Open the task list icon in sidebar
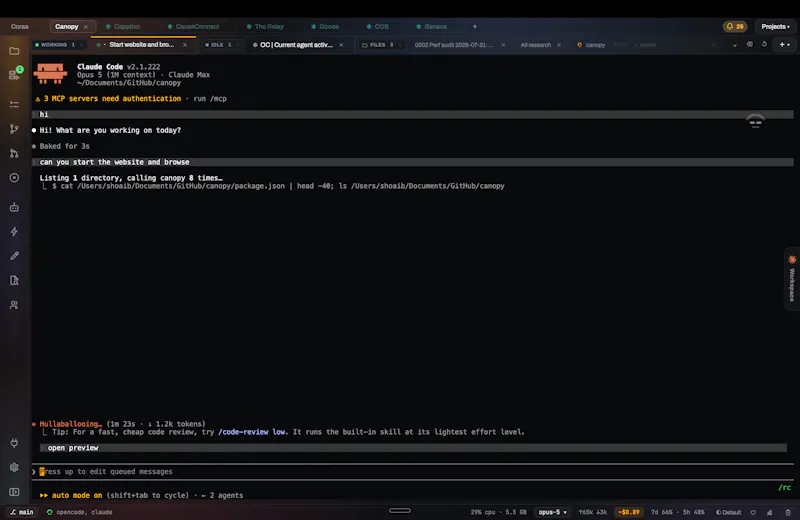Screen dimensions: 800x520 point(14,105)
